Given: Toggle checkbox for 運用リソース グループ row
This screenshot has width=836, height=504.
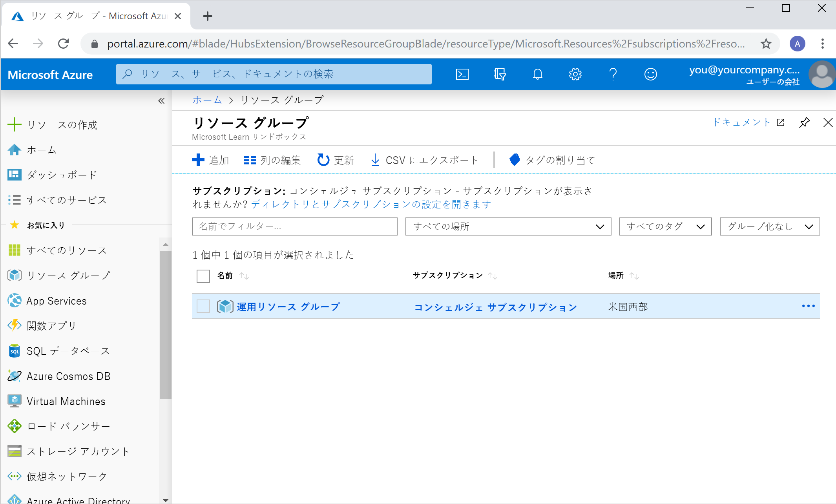Looking at the screenshot, I should coord(203,306).
